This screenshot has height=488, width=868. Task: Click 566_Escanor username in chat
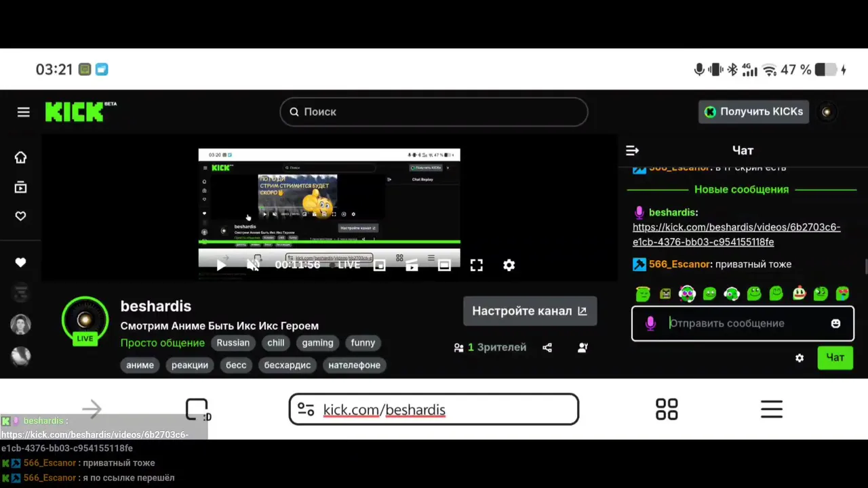(679, 264)
